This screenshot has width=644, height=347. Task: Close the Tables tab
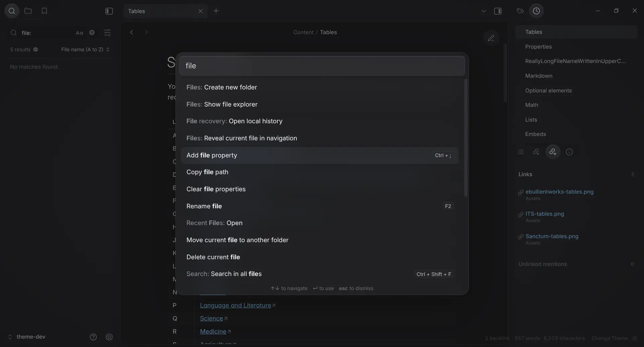coord(201,11)
